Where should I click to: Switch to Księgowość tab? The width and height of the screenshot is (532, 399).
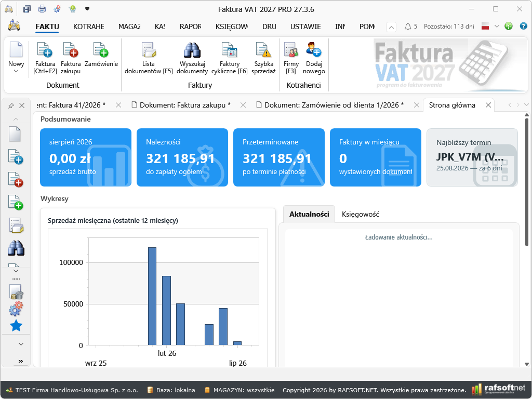(x=361, y=214)
